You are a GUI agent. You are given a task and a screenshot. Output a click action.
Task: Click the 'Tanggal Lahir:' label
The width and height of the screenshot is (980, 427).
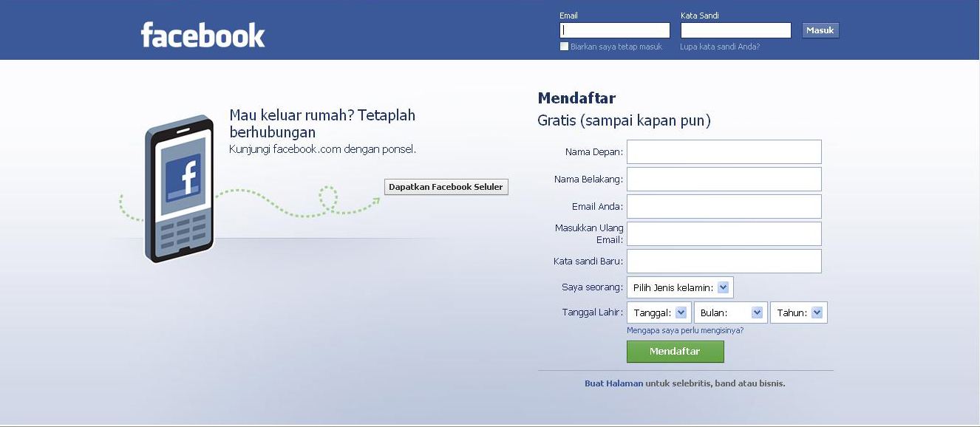click(593, 312)
